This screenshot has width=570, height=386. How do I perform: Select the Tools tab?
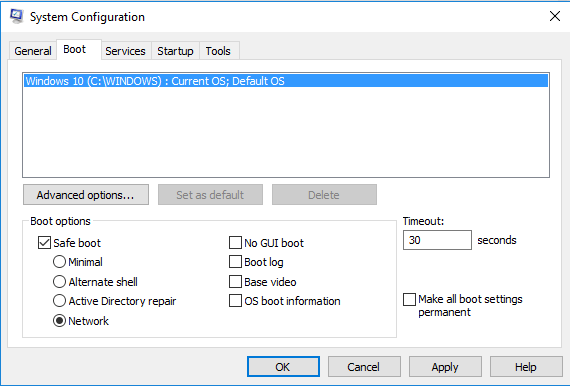(x=218, y=51)
